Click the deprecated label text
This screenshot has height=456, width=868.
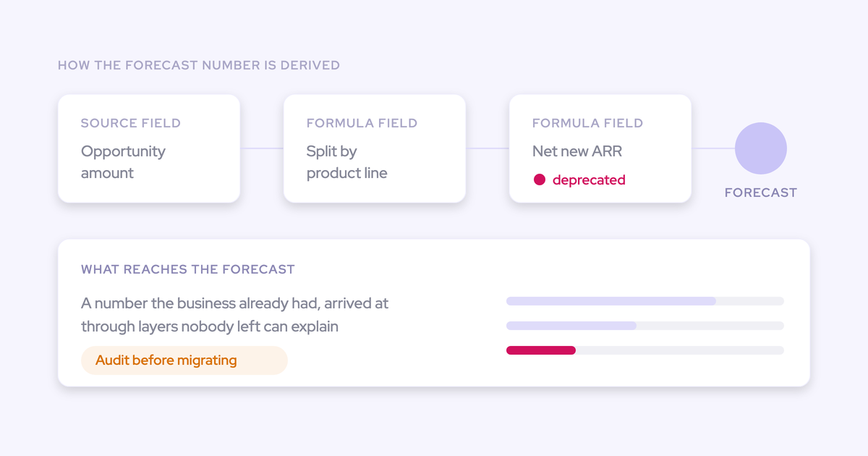click(589, 180)
